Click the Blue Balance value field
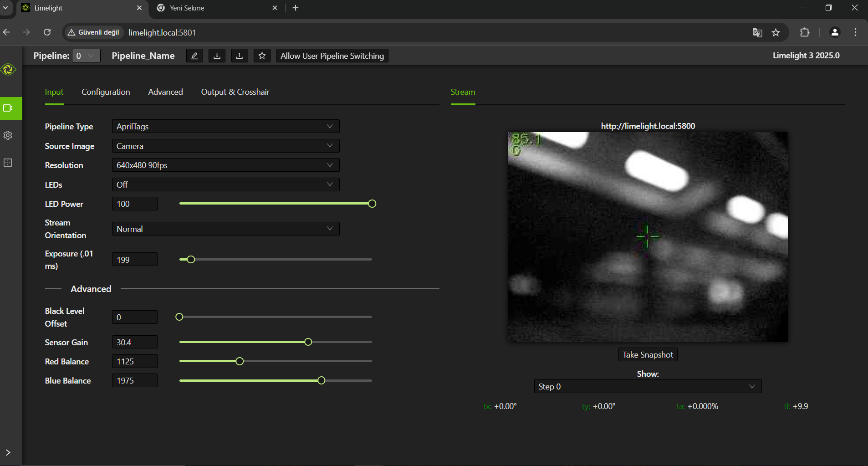 (x=135, y=380)
